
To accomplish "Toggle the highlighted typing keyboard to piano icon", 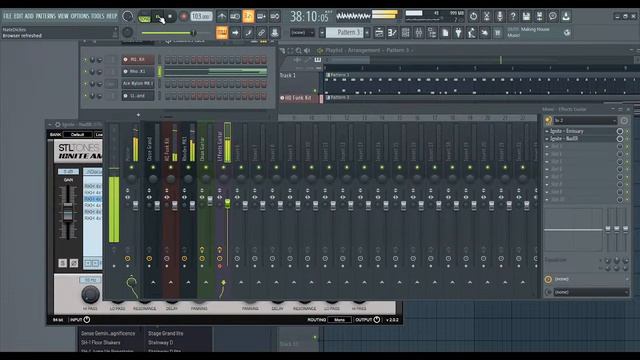I will [222, 33].
